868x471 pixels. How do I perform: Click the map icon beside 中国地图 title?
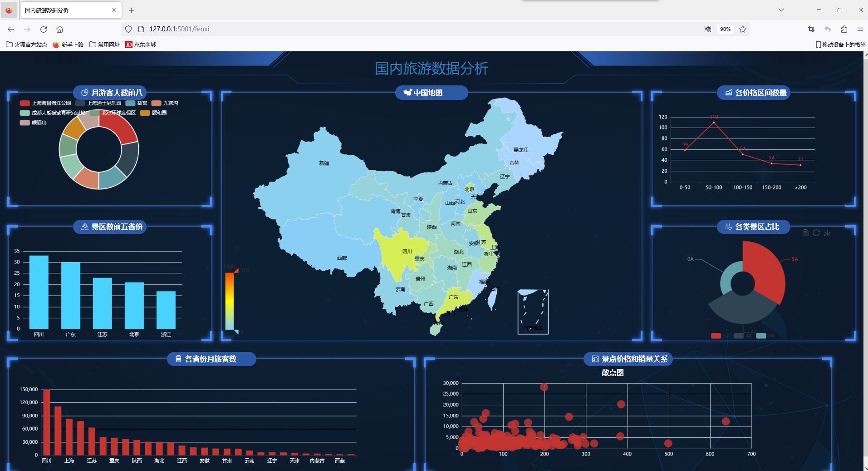407,93
